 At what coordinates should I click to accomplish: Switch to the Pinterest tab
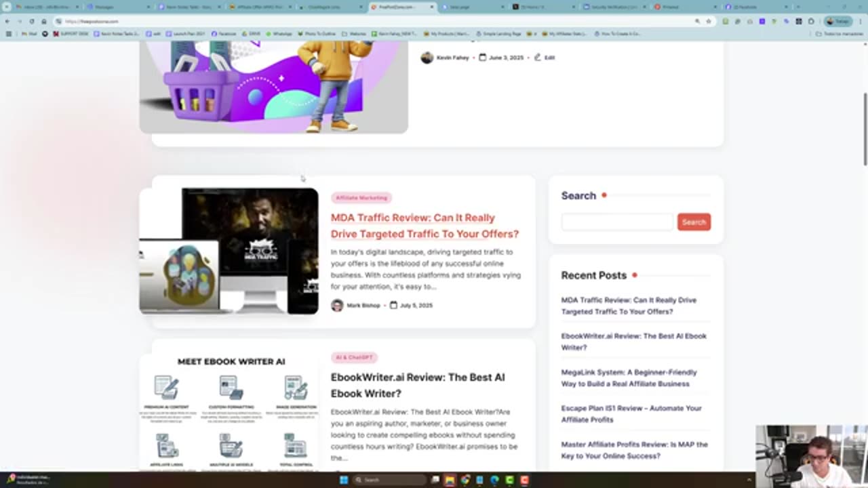pyautogui.click(x=684, y=7)
